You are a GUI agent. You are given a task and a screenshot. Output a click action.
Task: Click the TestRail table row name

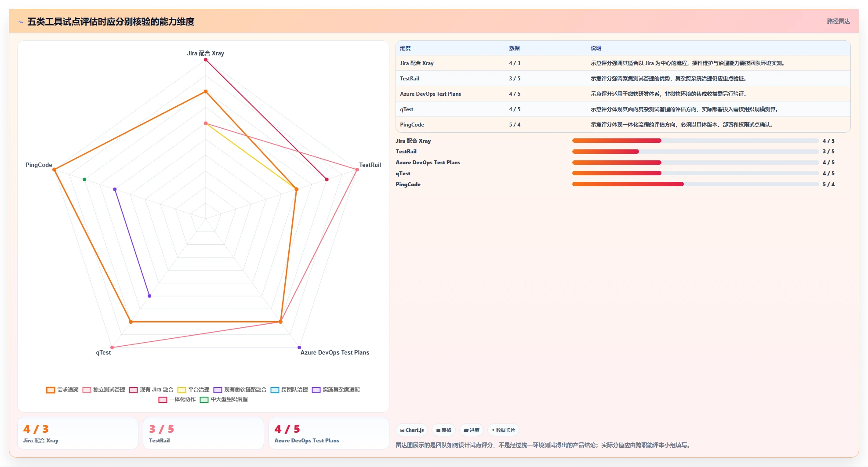click(410, 79)
